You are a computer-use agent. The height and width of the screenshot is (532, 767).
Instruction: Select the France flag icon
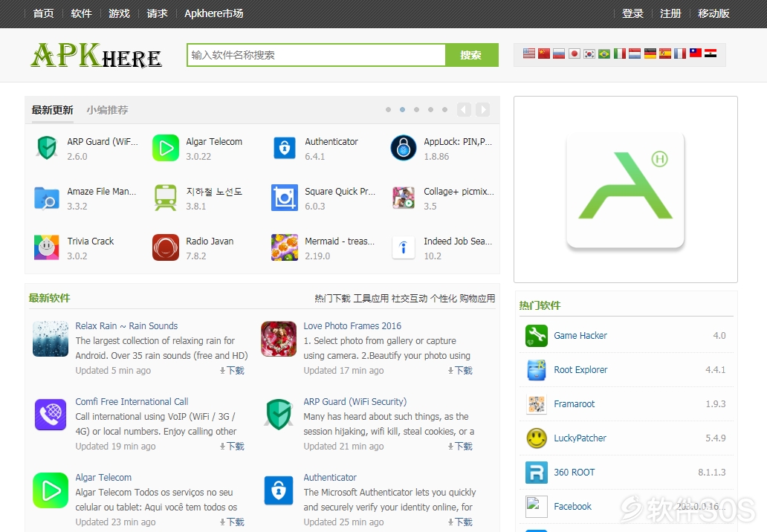[681, 53]
